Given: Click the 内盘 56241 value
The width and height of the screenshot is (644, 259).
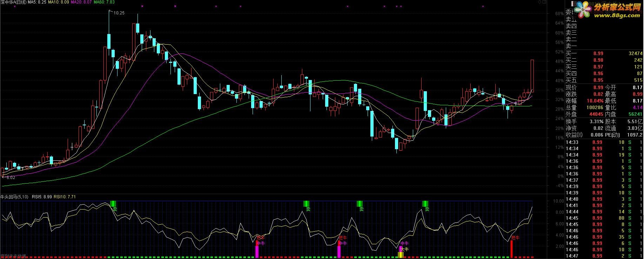Looking at the screenshot, I should (x=635, y=114).
